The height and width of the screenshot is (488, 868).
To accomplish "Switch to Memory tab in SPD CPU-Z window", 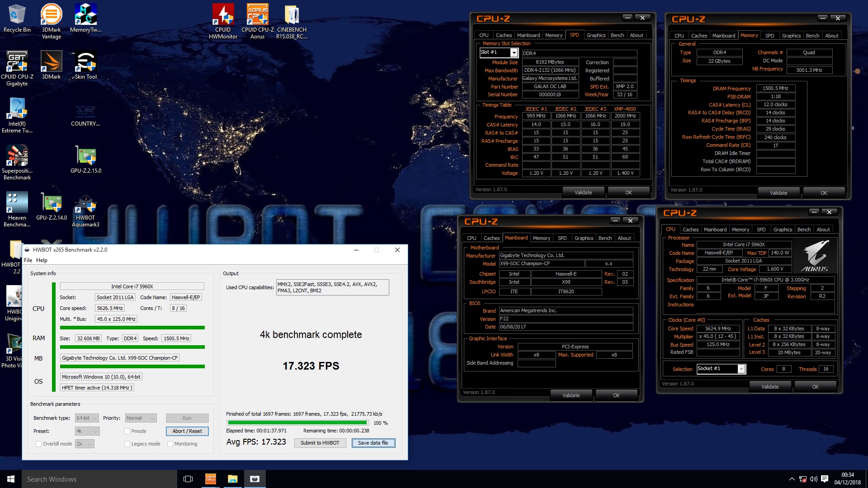I will coord(554,35).
